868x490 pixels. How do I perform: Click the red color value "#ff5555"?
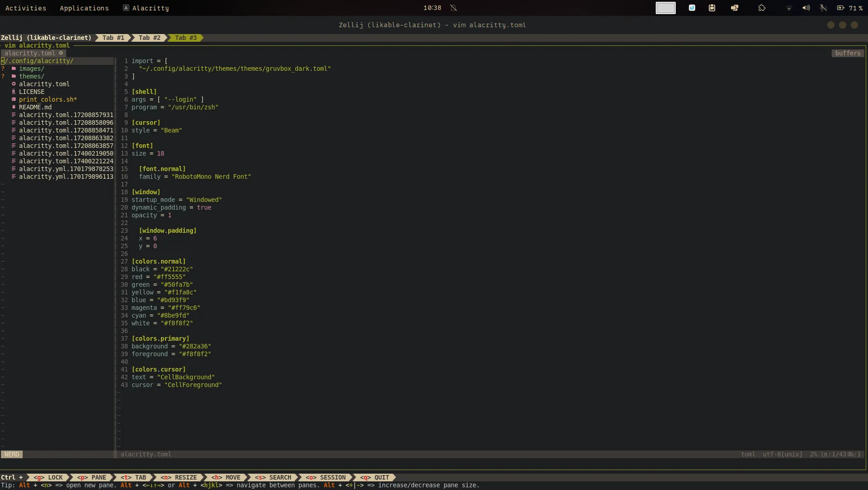(170, 277)
